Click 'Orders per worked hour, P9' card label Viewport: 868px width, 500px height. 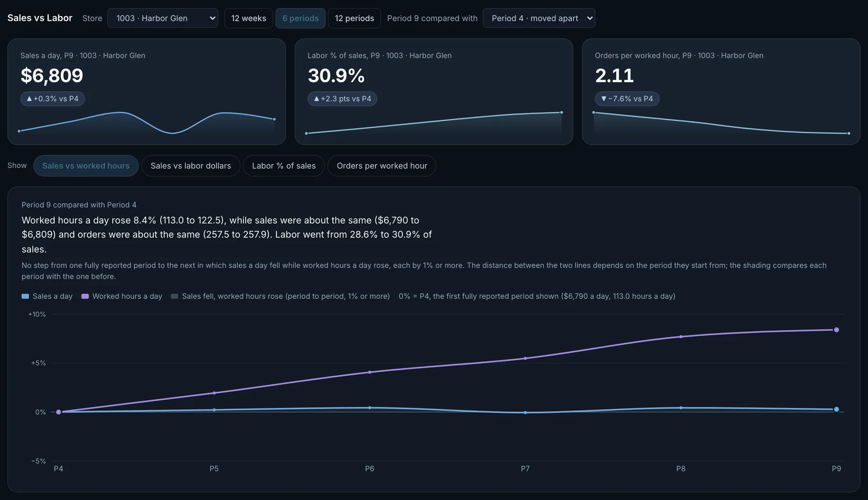coord(679,56)
